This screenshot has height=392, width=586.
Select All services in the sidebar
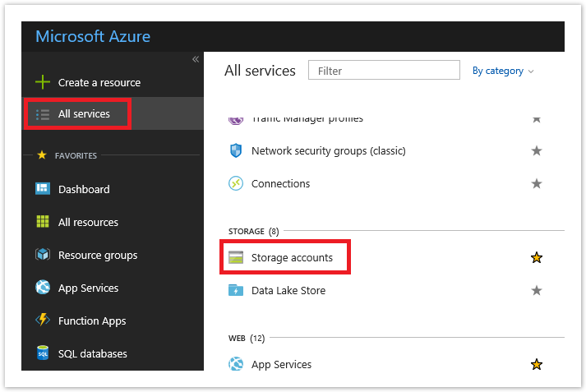click(84, 113)
